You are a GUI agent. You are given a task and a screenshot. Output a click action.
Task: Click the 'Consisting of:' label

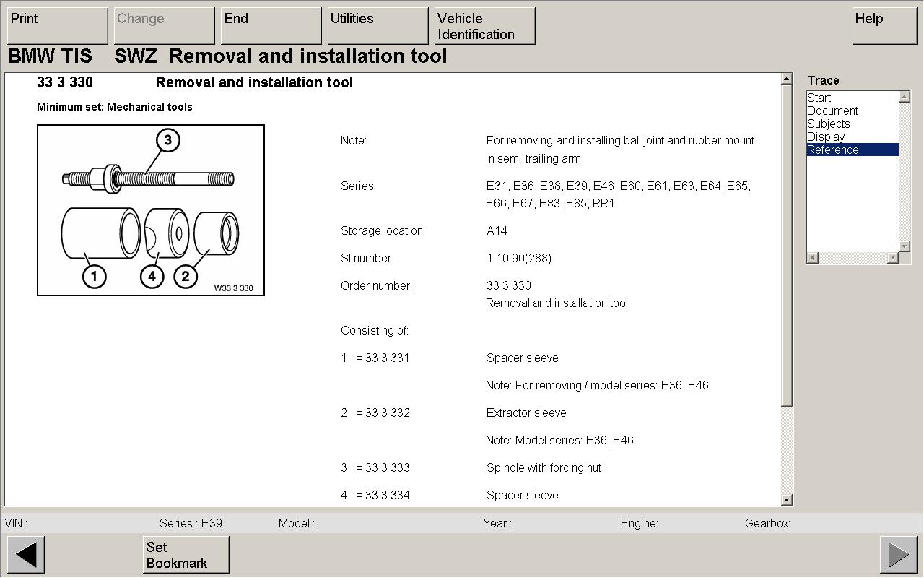375,331
